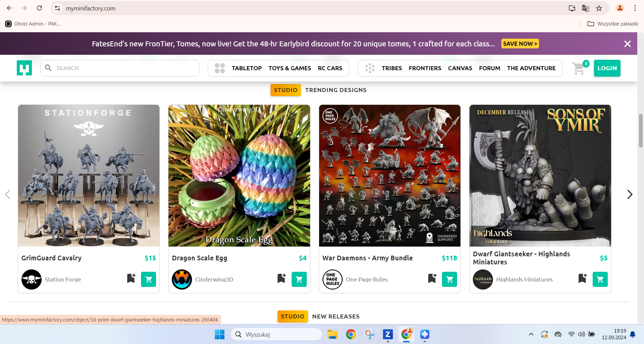The height and width of the screenshot is (344, 644).
Task: Open Cinderwing3D creator name
Action: click(x=214, y=279)
